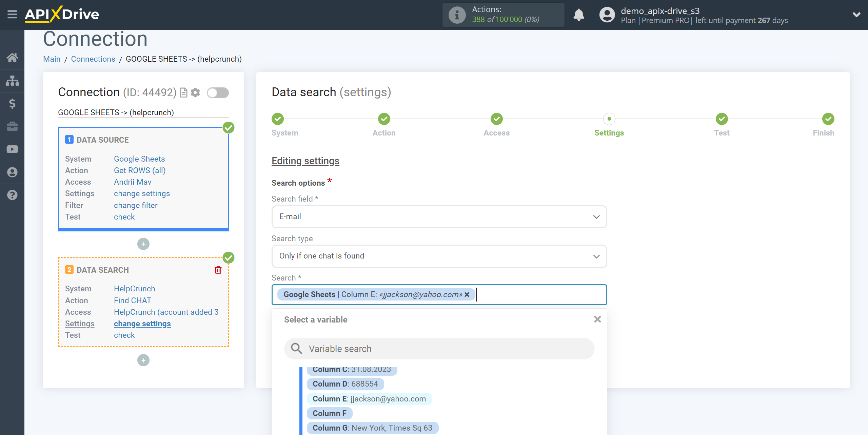Open the Main breadcrumb link
Image resolution: width=868 pixels, height=435 pixels.
coord(52,59)
